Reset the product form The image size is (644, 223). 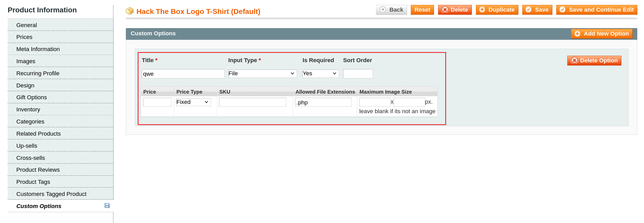click(422, 10)
